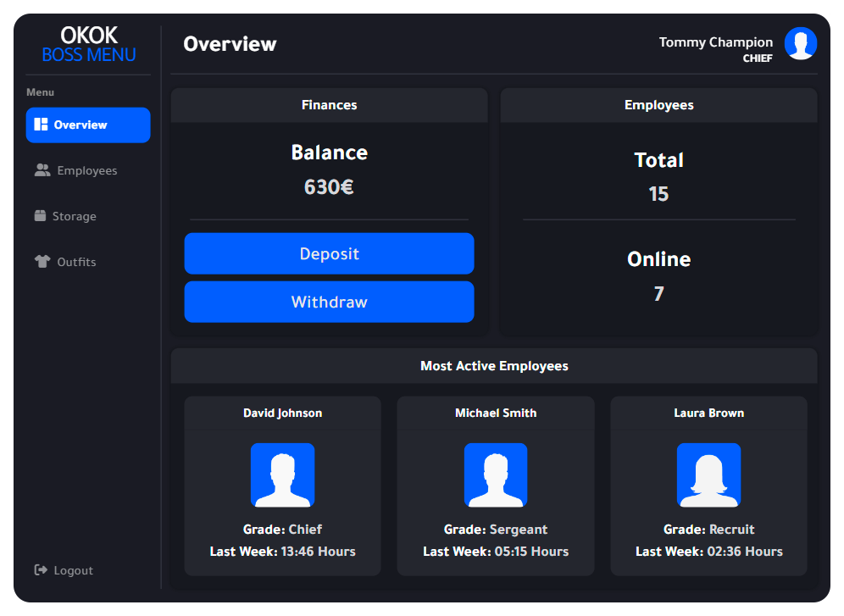Select the Overview grid icon in the sidebar
Image resolution: width=844 pixels, height=616 pixels.
point(41,125)
